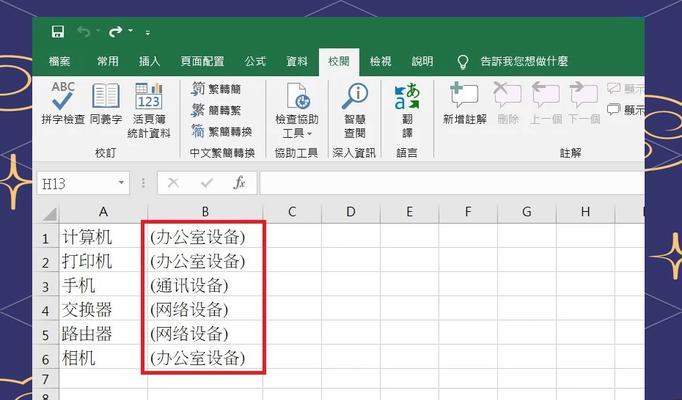
Task: Select row 7 header
Action: (x=45, y=379)
